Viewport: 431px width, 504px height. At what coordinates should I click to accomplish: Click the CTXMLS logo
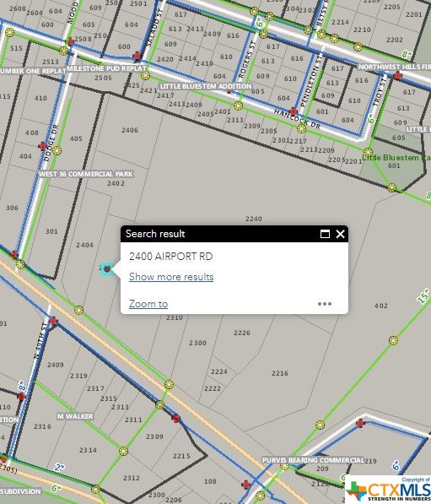(x=388, y=489)
